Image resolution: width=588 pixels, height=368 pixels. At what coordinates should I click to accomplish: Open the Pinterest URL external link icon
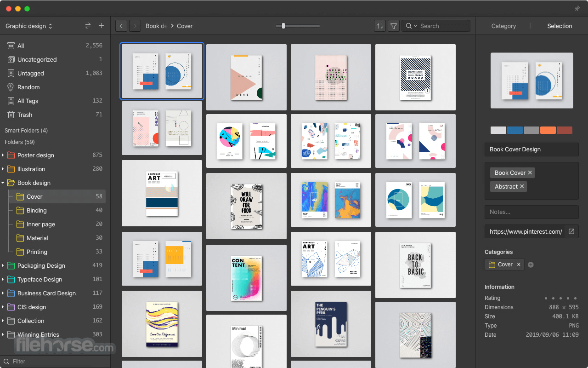coord(571,231)
